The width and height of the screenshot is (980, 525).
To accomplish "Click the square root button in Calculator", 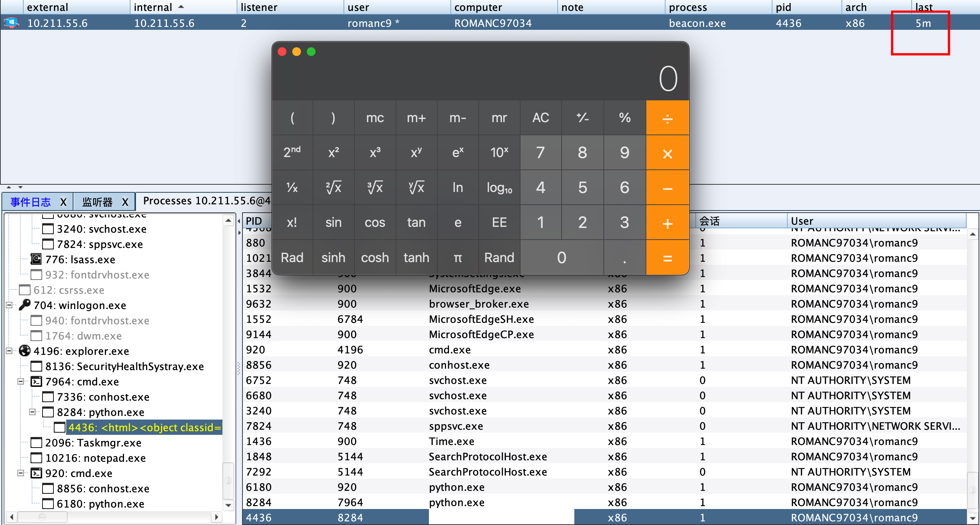I will (x=333, y=188).
